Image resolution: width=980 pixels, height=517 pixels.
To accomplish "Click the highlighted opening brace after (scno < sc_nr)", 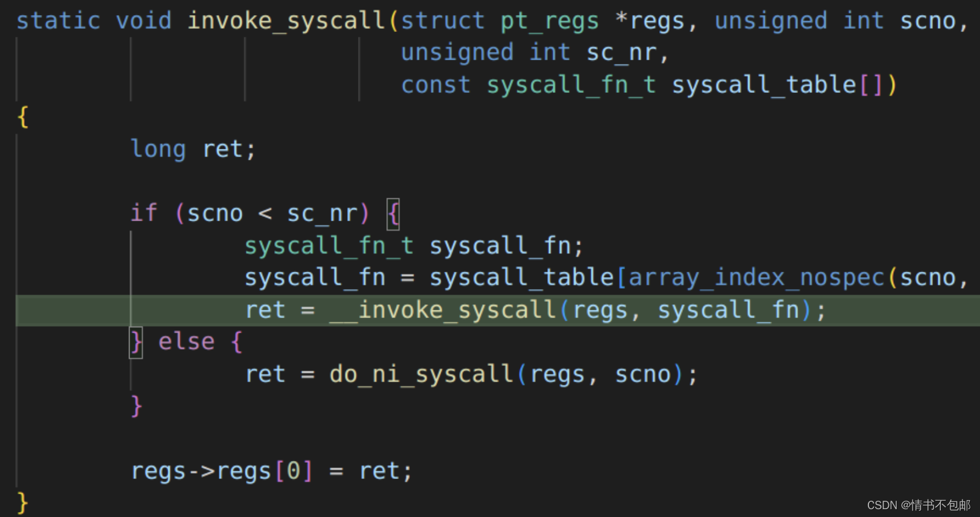I will pyautogui.click(x=393, y=214).
